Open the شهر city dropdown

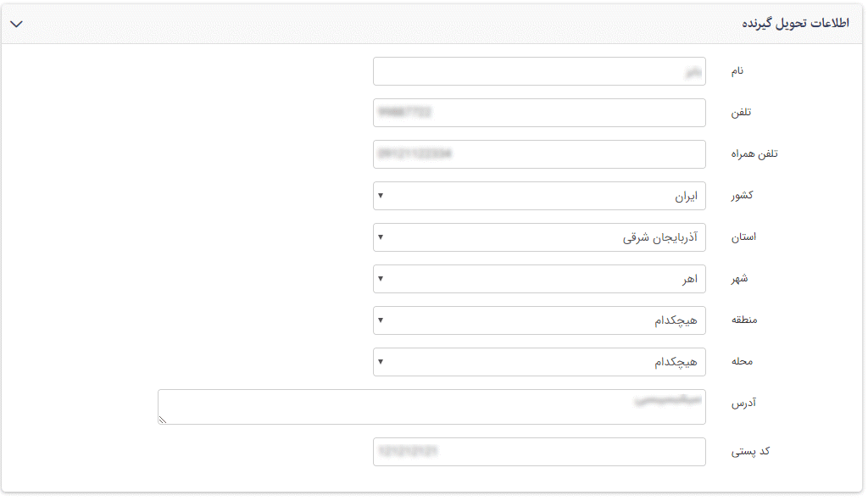point(539,279)
